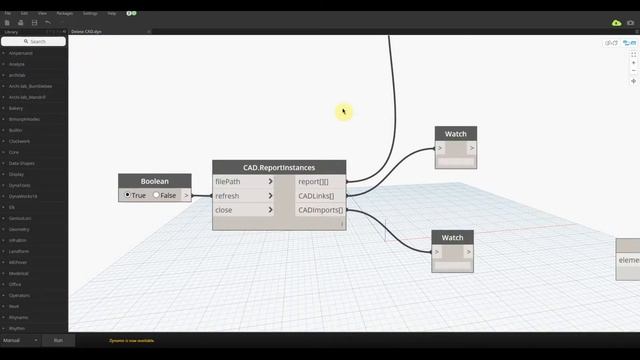Switch to 3D geometry preview navigation icon

pyautogui.click(x=611, y=43)
